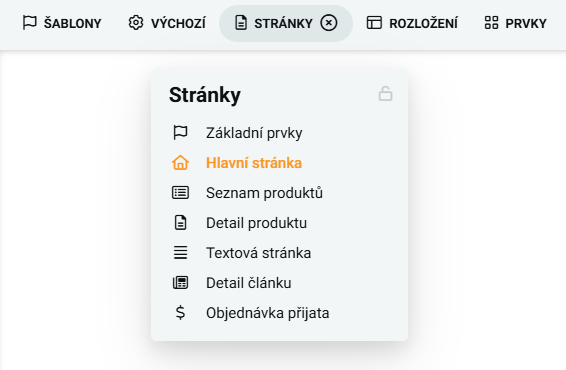Image resolution: width=566 pixels, height=370 pixels.
Task: Toggle the unlock padlock in Stránky panel
Action: [385, 94]
